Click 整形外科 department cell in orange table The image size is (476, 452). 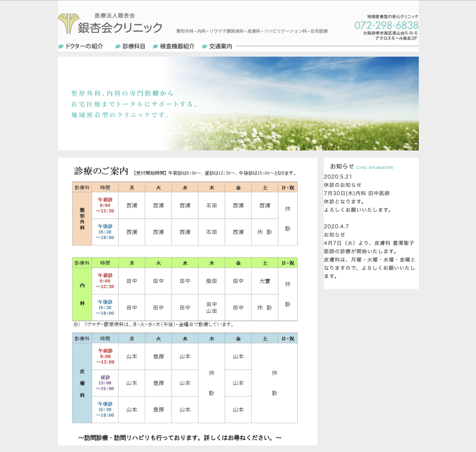(x=82, y=219)
